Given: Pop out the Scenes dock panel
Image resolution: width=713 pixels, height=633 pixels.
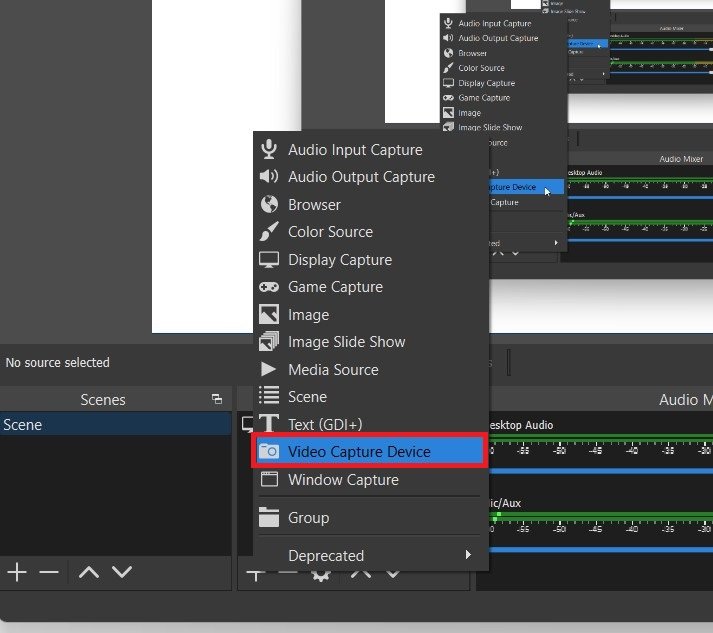Looking at the screenshot, I should point(217,399).
